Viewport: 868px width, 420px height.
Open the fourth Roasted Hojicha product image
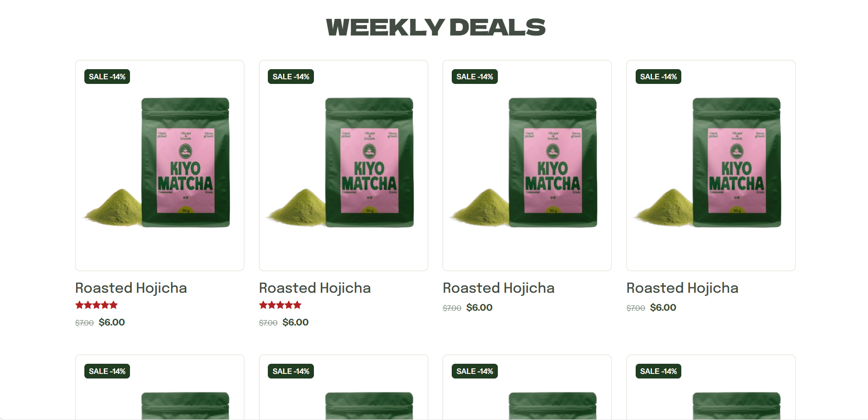coord(711,165)
